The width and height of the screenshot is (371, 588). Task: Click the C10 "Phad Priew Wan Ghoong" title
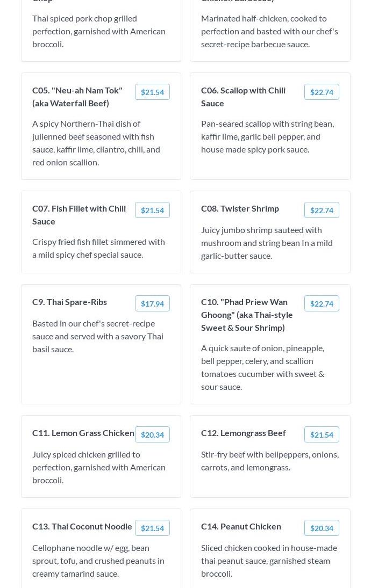click(x=247, y=315)
